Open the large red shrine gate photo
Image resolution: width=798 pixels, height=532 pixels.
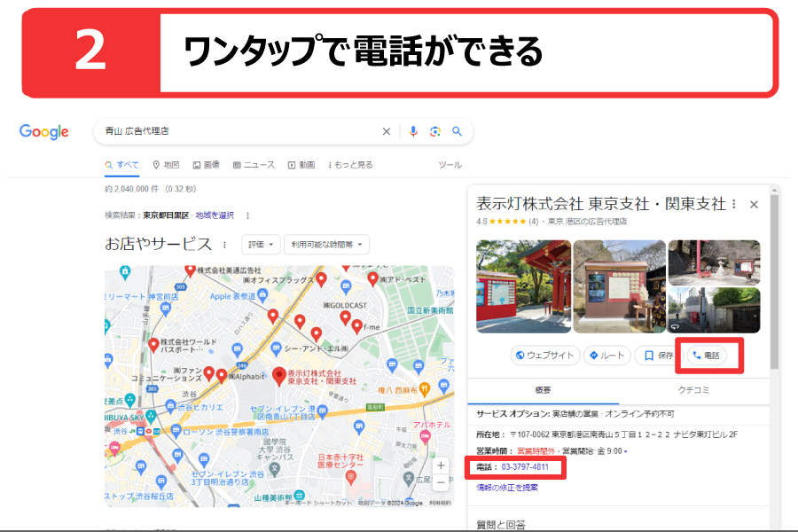(523, 286)
